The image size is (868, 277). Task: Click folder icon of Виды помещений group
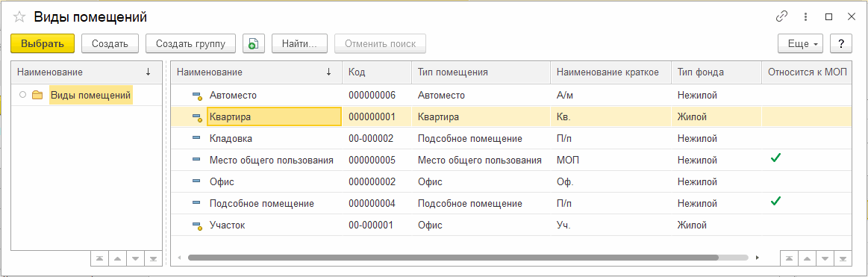click(37, 96)
